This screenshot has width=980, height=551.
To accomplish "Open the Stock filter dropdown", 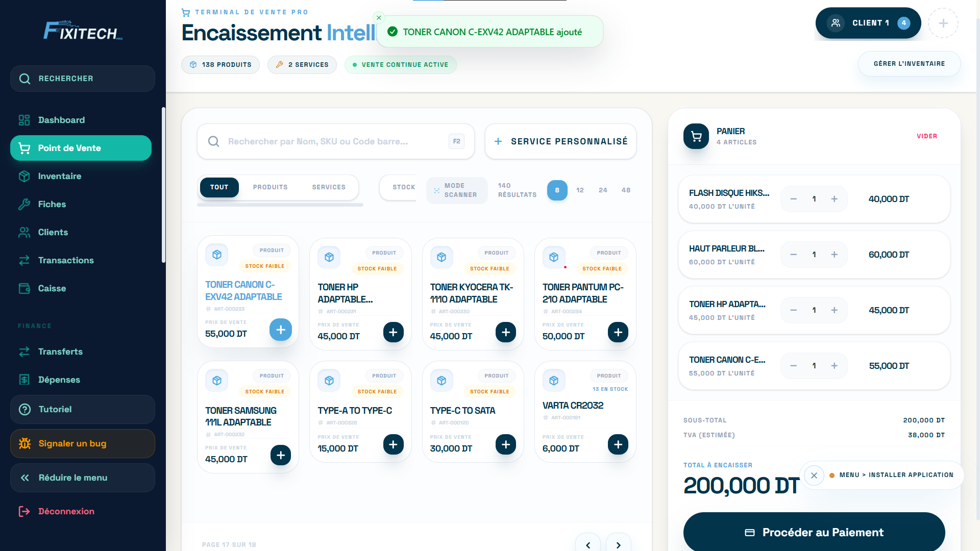I will tap(404, 187).
